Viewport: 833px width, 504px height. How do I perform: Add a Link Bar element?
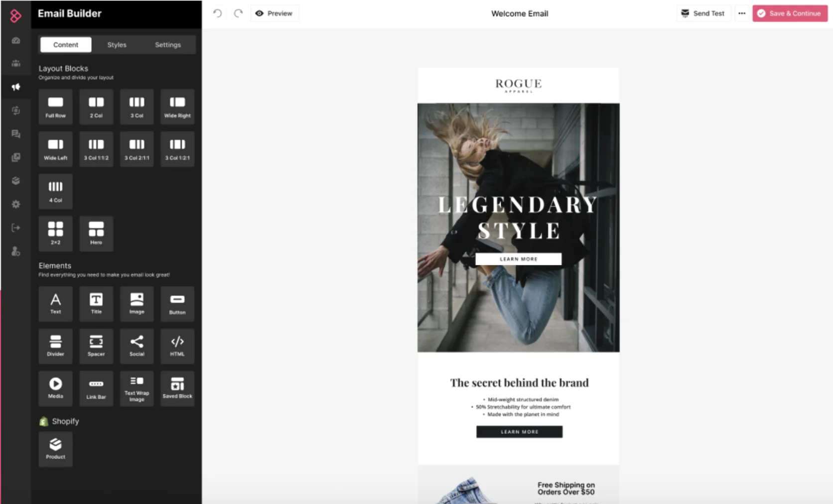click(96, 388)
